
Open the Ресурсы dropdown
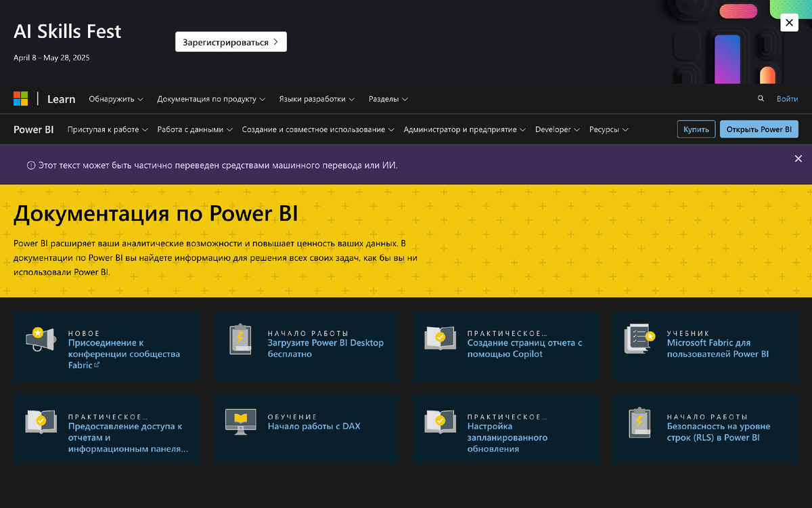click(609, 129)
